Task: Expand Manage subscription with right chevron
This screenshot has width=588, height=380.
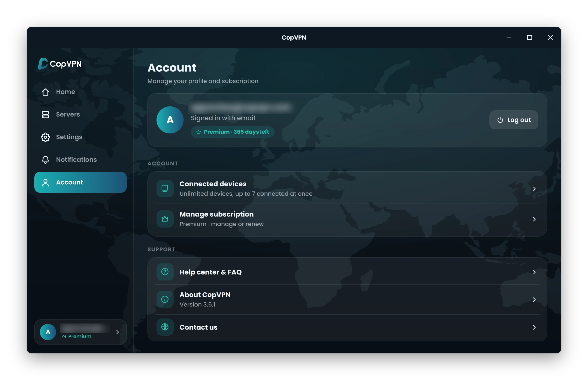Action: tap(534, 219)
